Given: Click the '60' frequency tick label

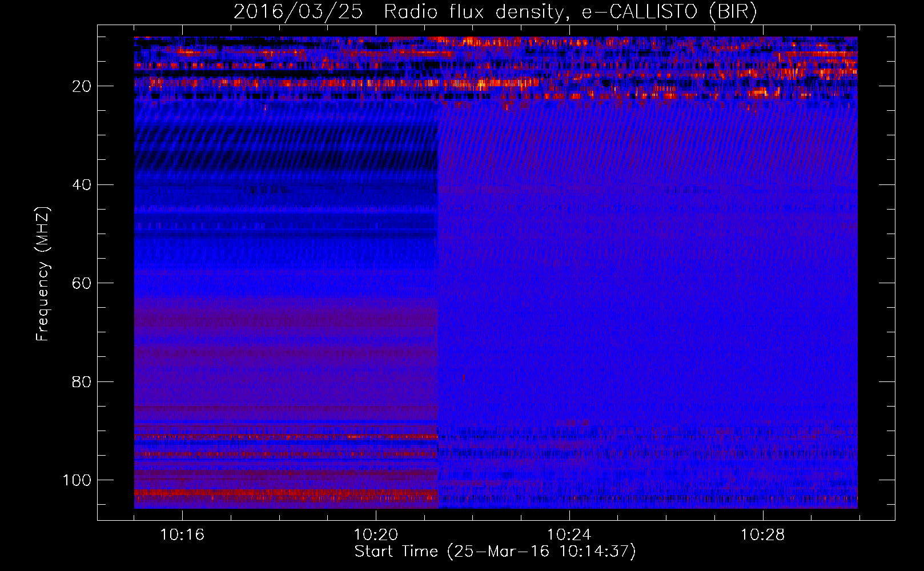Looking at the screenshot, I should point(82,283).
